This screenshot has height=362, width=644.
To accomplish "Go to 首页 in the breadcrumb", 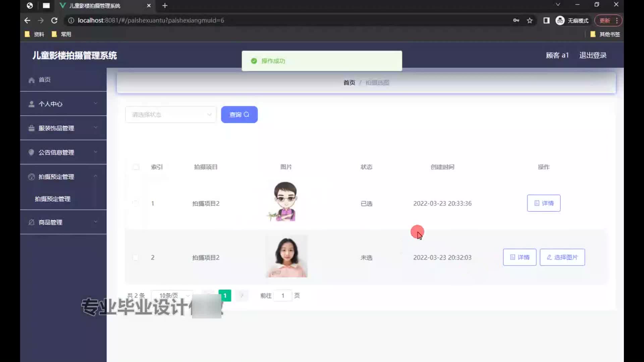I will [x=349, y=82].
